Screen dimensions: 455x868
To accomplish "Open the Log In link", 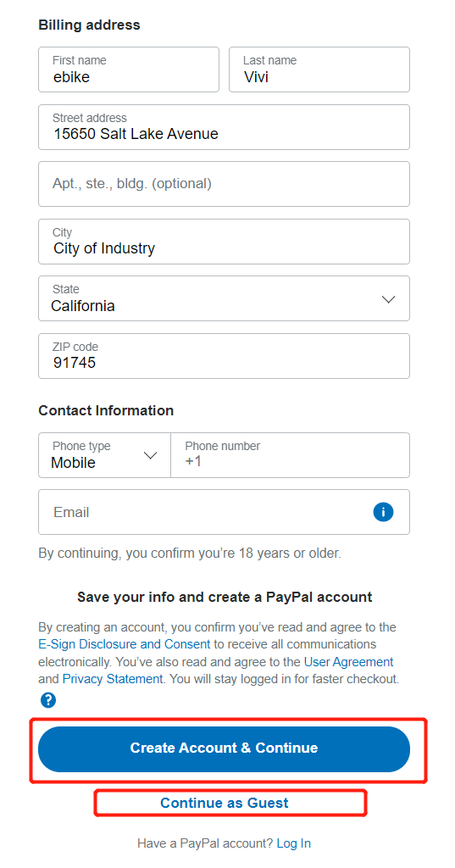I will (x=293, y=843).
